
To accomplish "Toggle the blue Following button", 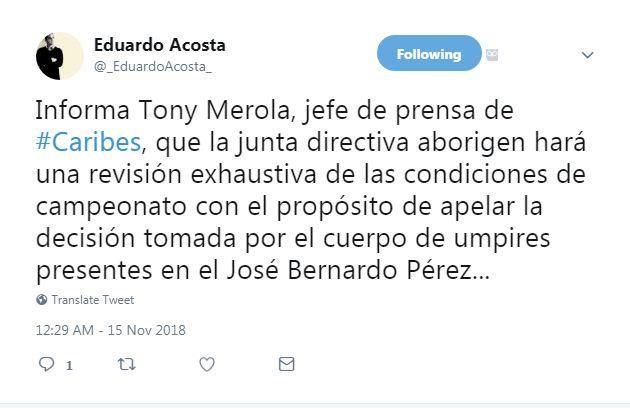I will (x=429, y=53).
